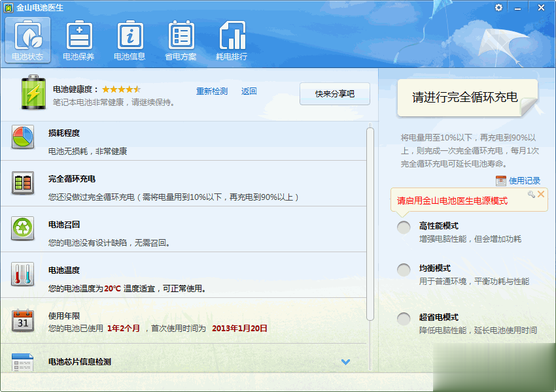Image resolution: width=556 pixels, height=392 pixels.
Task: Click the 20℃ temperature value
Action: 113,289
